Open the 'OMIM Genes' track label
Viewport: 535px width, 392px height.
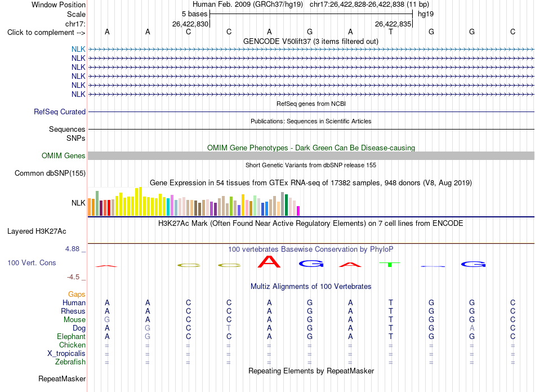point(63,155)
